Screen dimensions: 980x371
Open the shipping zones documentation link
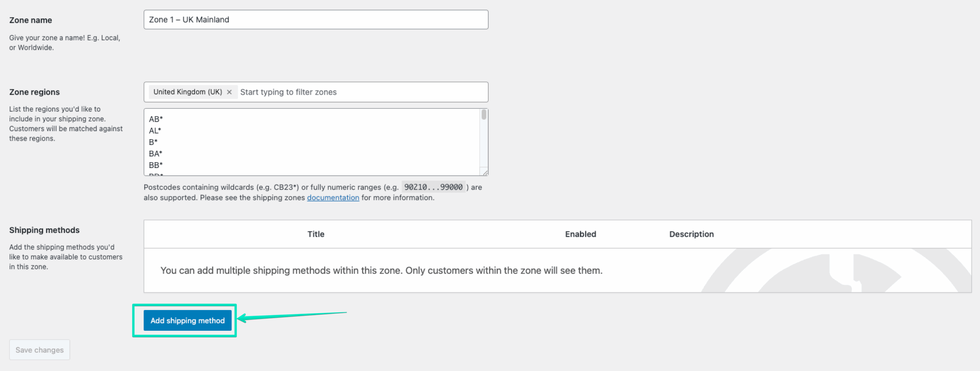pos(333,198)
